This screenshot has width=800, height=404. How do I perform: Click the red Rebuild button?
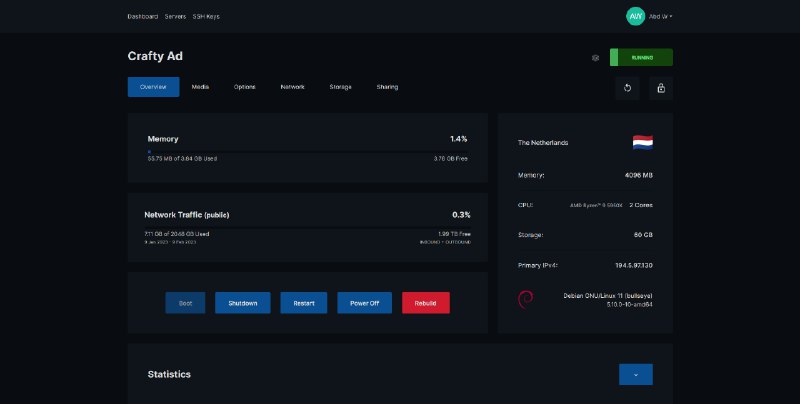[425, 303]
